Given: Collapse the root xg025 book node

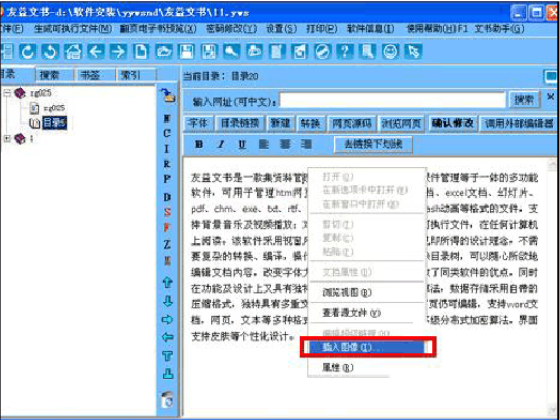Looking at the screenshot, I should (7, 93).
